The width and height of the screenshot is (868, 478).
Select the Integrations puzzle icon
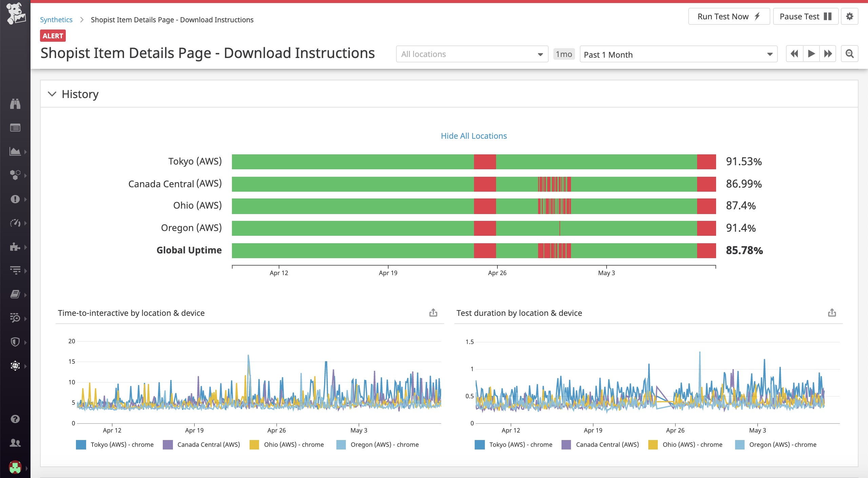coord(15,247)
